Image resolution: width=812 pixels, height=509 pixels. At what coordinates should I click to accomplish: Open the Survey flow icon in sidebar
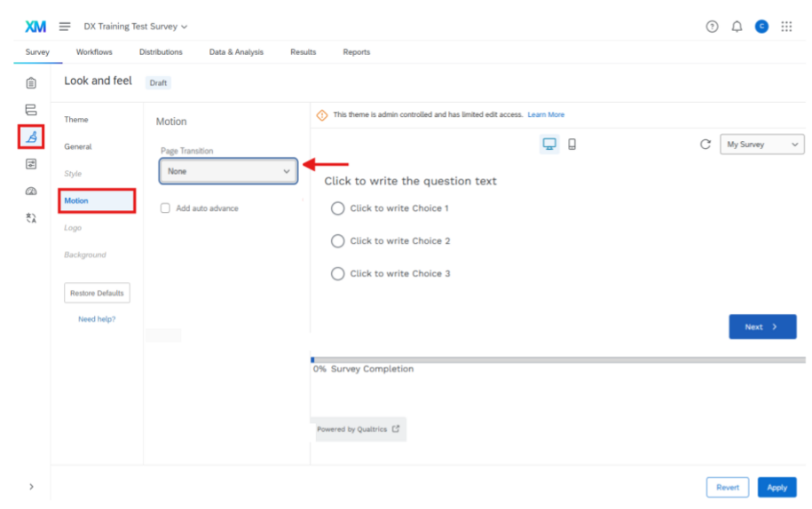[x=31, y=110]
